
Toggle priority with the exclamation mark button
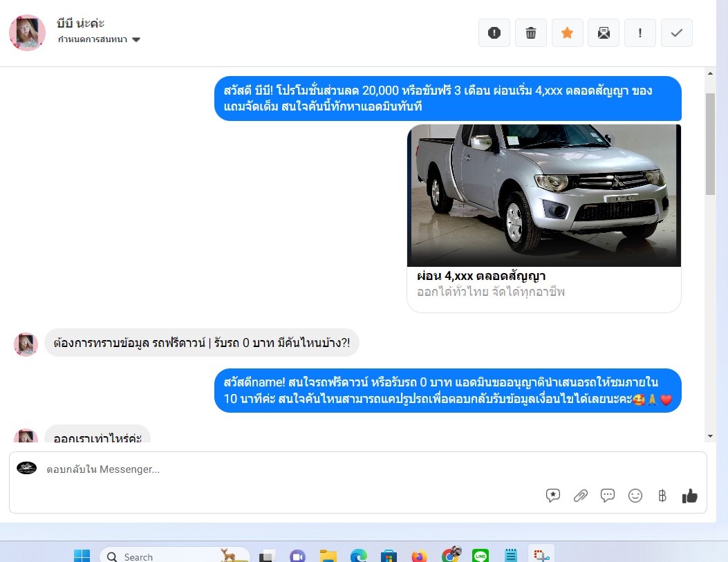tap(640, 33)
